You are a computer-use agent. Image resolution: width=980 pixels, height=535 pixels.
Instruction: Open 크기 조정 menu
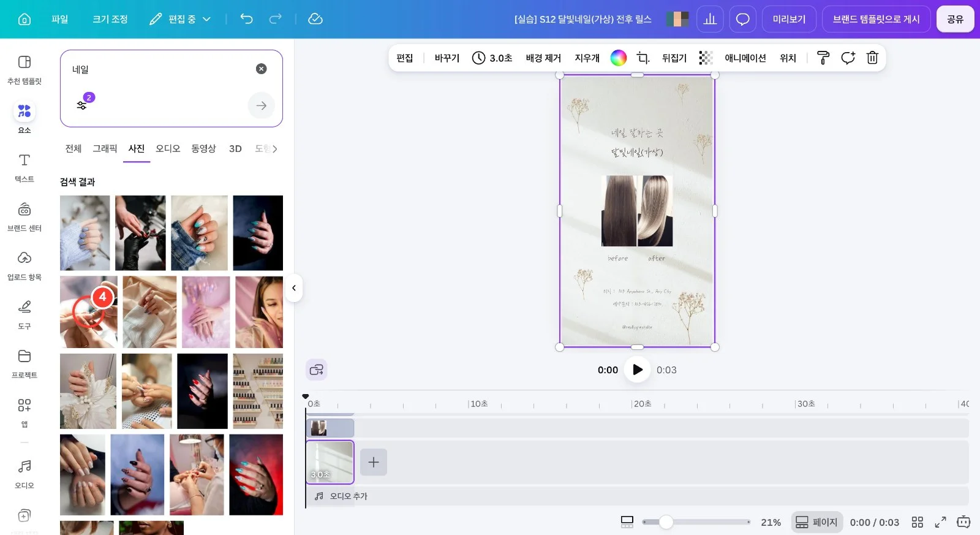tap(110, 19)
